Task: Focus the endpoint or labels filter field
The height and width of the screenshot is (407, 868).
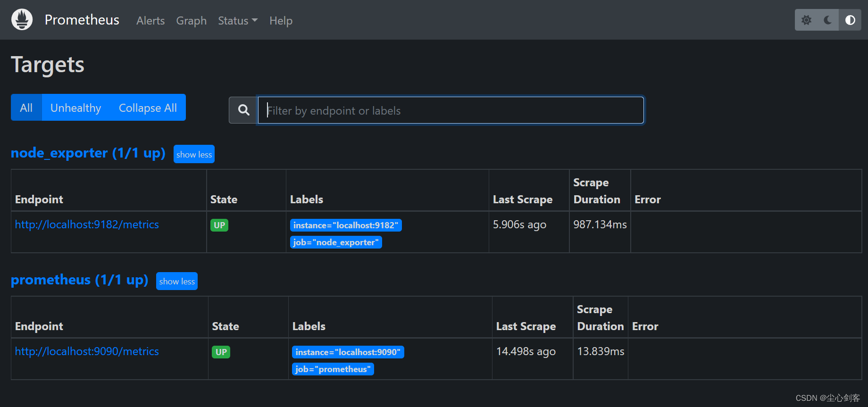Action: [x=451, y=110]
